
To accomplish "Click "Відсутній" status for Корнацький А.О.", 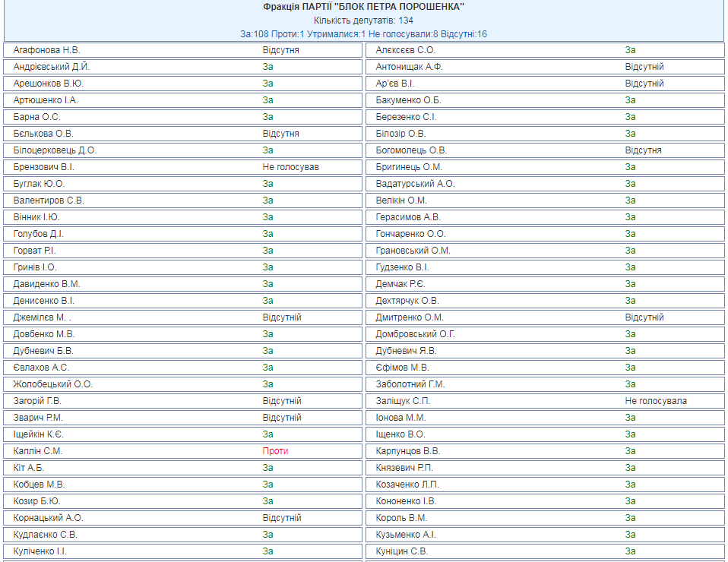I will (x=282, y=518).
